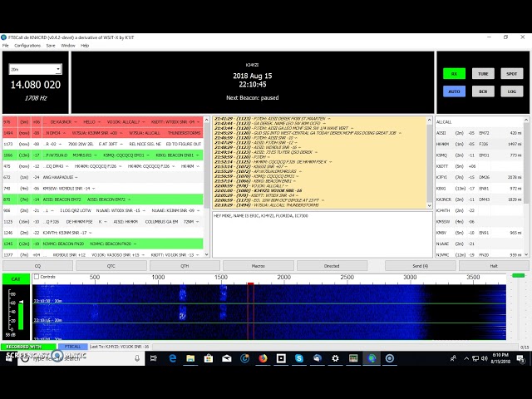Select the 740 KM5SW row in band activity
532x399 pixels.
[x=103, y=189]
